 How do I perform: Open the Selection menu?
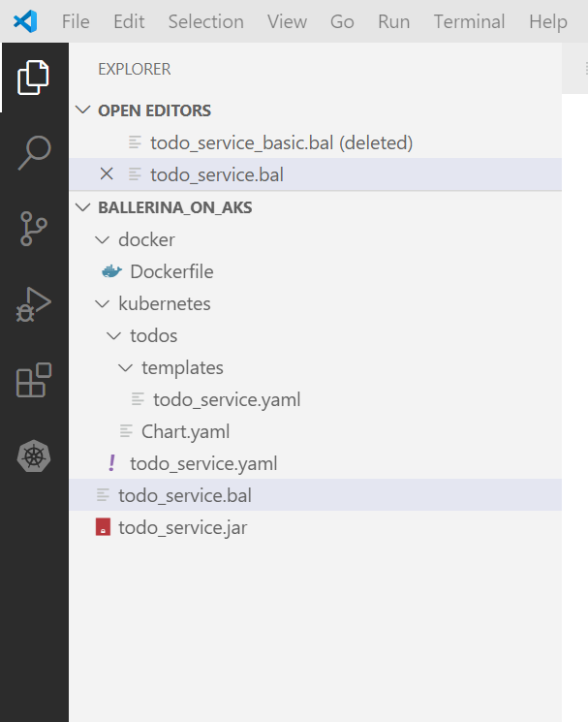(x=205, y=21)
